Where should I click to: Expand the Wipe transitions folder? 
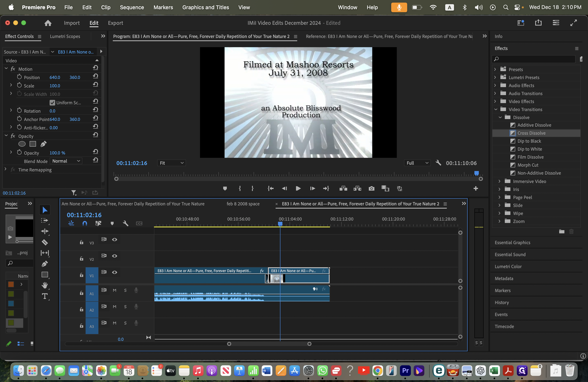[x=499, y=213]
